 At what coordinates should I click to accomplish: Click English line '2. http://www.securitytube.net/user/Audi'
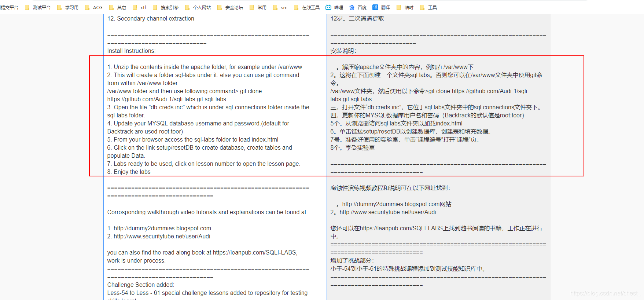tap(159, 236)
